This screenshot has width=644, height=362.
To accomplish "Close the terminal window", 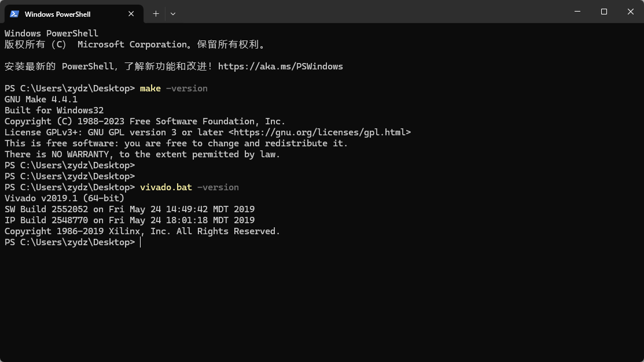I will [631, 12].
